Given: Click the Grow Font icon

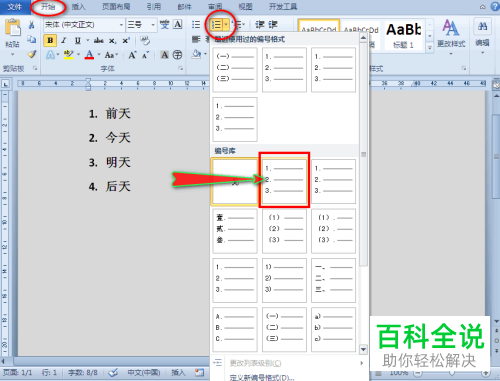Looking at the screenshot, I should coord(132,55).
